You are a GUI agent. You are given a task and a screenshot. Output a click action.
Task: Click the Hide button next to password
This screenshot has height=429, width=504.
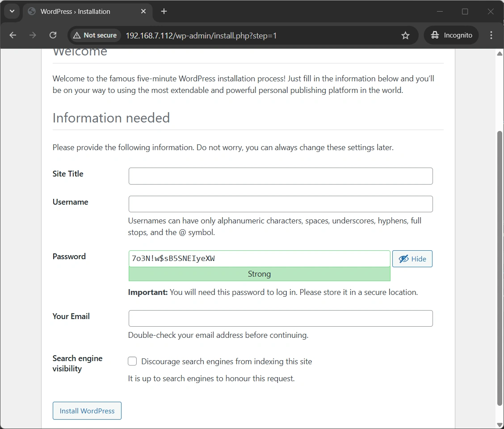point(412,258)
